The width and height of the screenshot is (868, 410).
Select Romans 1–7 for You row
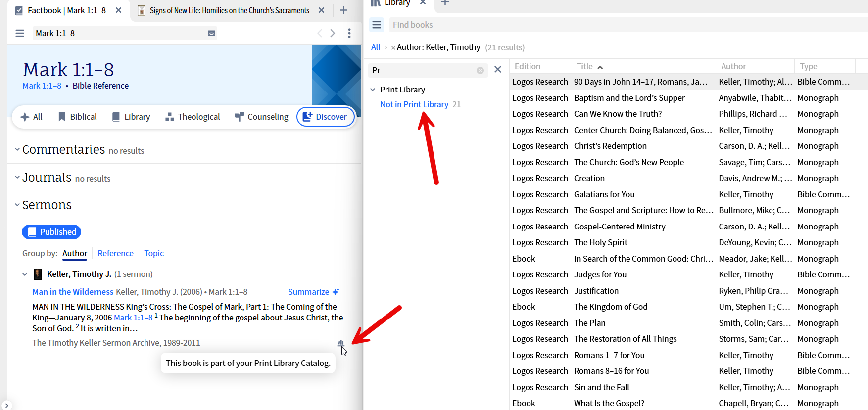click(688, 355)
